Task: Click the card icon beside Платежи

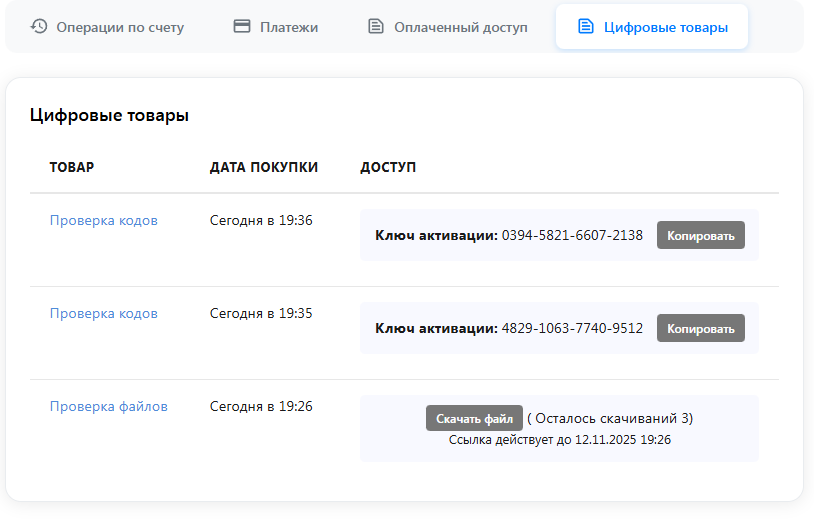Action: coord(242,26)
